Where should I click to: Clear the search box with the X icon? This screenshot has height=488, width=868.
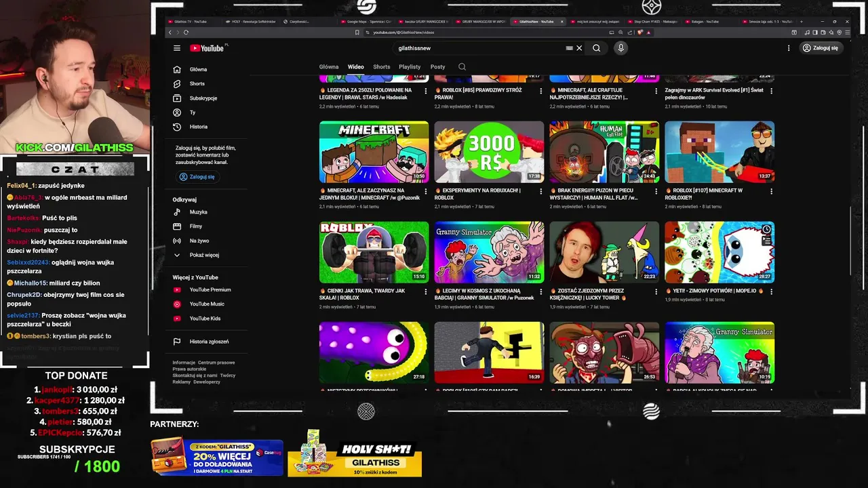click(x=579, y=48)
